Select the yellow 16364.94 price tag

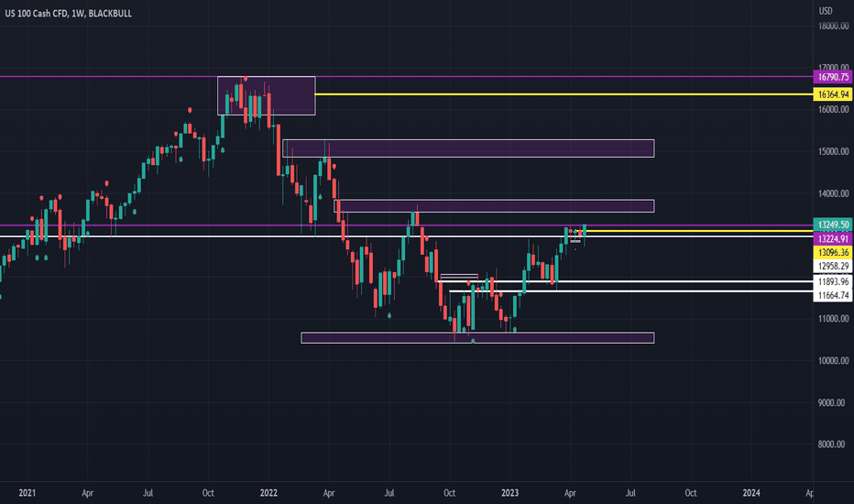[833, 94]
